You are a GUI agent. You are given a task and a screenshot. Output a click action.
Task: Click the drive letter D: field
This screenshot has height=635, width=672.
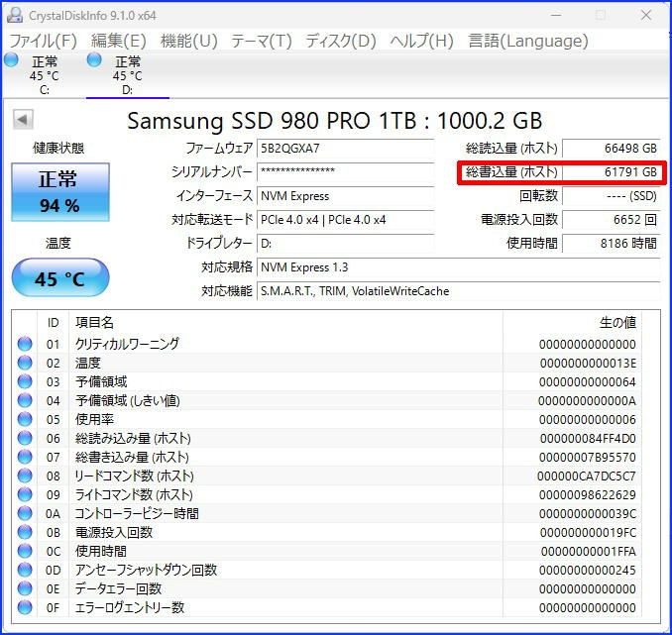click(346, 244)
